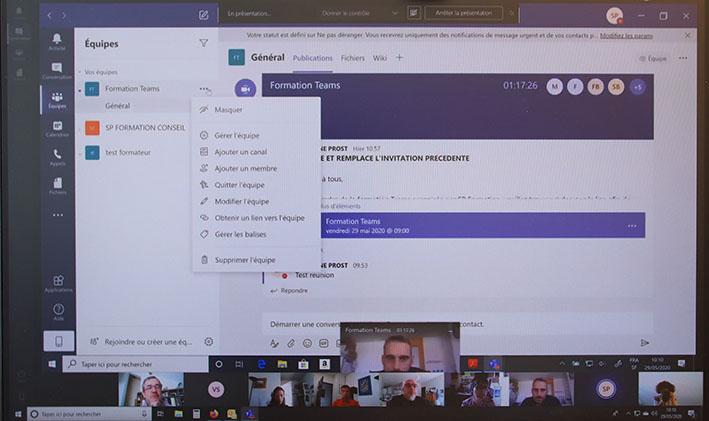Viewport: 709px width, 421px height.
Task: Click the floating presenter video thumbnail
Action: [400, 347]
